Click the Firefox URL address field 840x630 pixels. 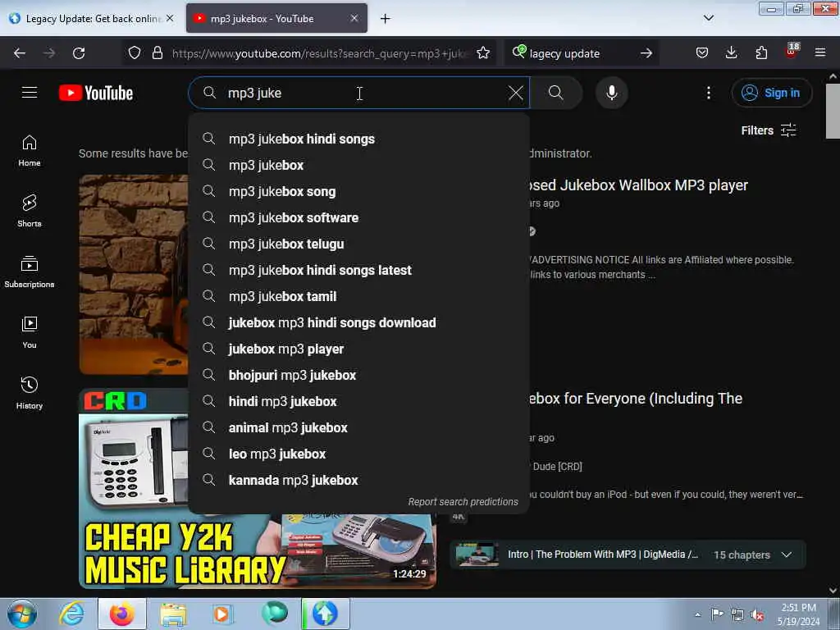(x=320, y=53)
